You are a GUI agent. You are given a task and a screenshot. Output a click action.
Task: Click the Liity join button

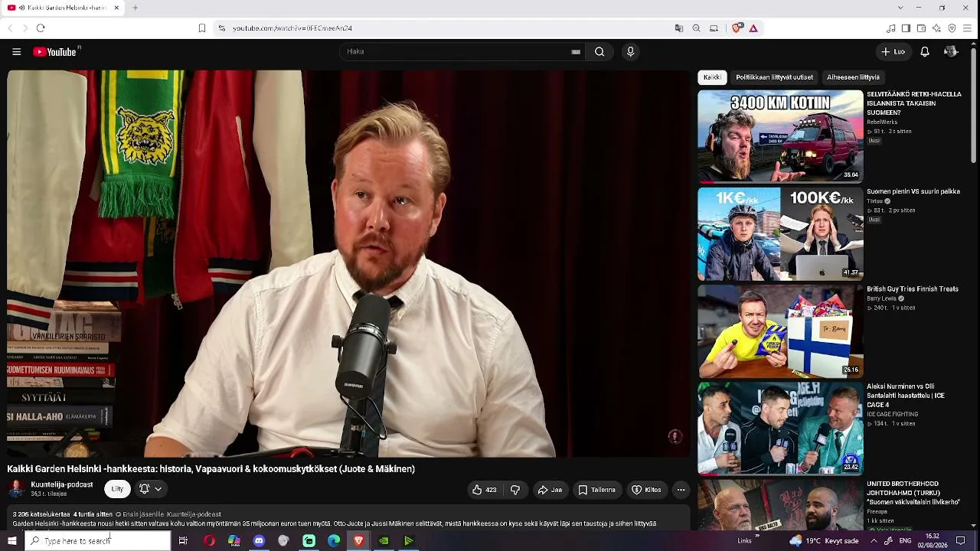coord(117,489)
